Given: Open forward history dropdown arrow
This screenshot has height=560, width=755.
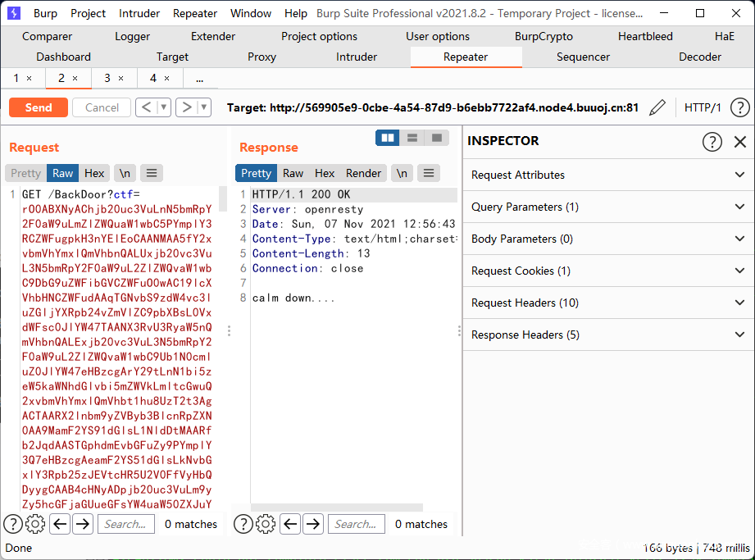Looking at the screenshot, I should tap(204, 107).
